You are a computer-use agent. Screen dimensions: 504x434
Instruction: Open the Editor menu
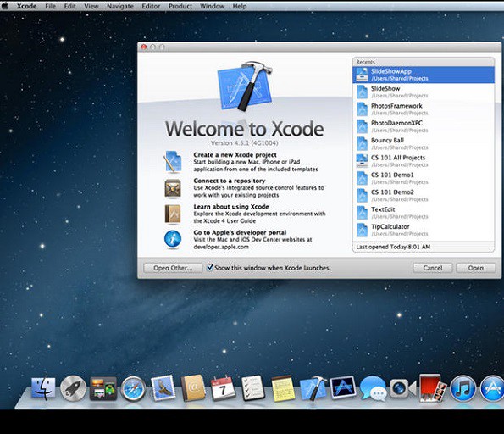tap(151, 6)
